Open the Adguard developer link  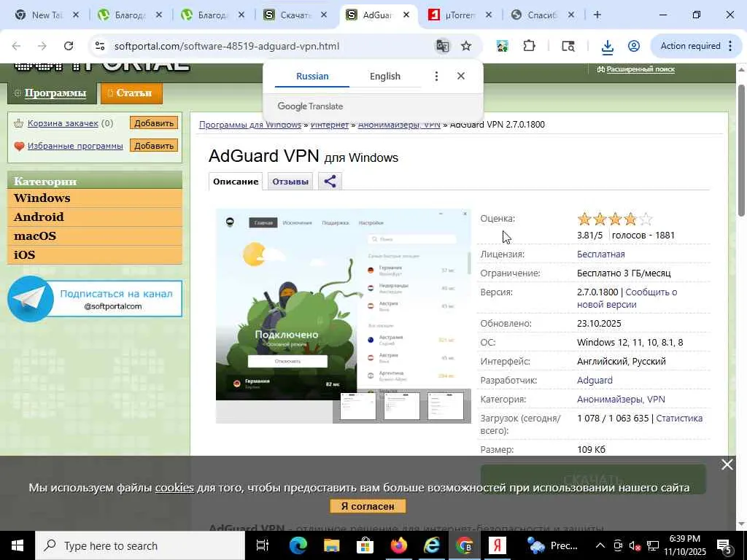coord(595,381)
